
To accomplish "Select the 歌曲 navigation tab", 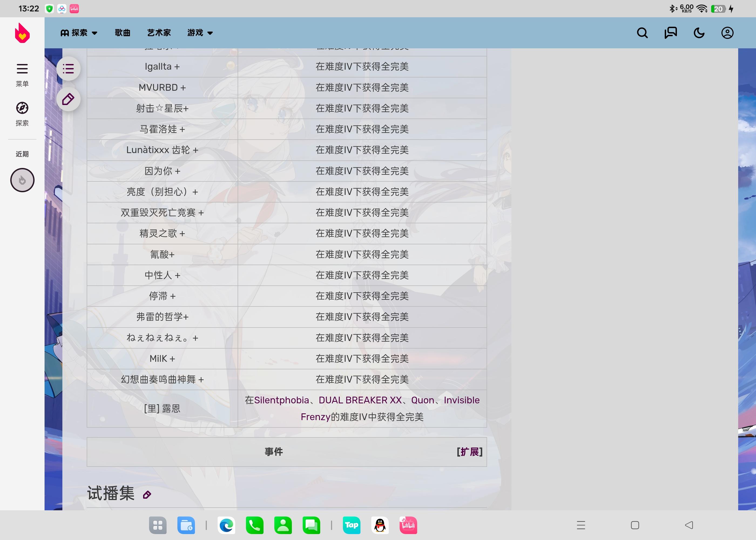I will coord(122,33).
